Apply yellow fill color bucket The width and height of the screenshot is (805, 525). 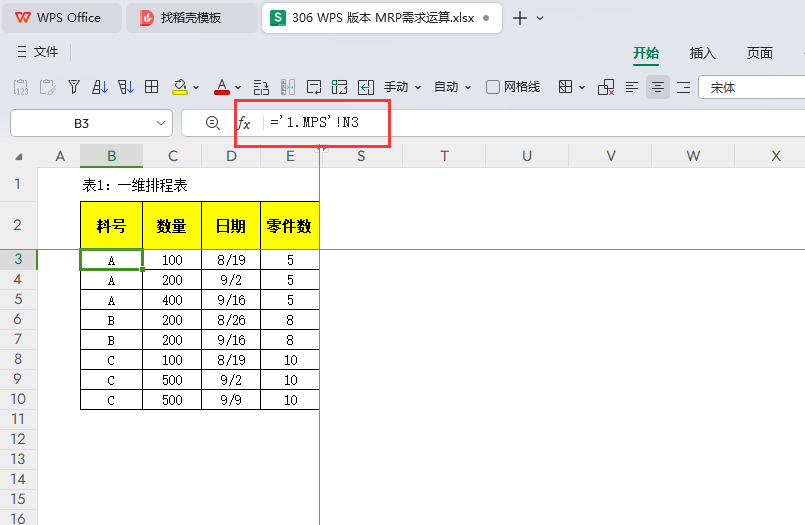(180, 87)
